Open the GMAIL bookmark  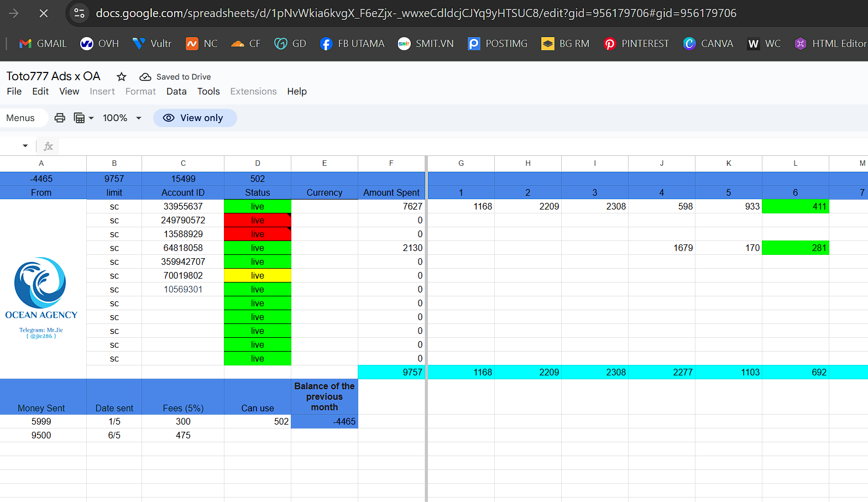43,44
